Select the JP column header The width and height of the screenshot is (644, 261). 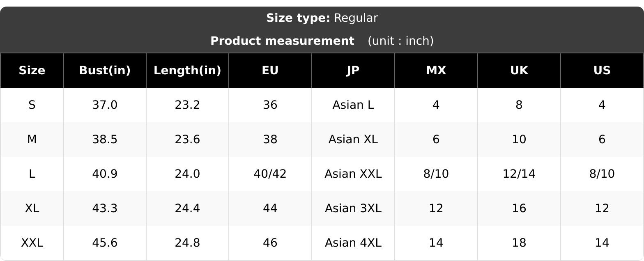tap(353, 71)
